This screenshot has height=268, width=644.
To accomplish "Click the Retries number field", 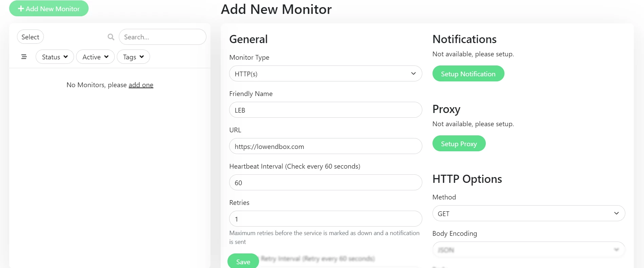I will [325, 219].
